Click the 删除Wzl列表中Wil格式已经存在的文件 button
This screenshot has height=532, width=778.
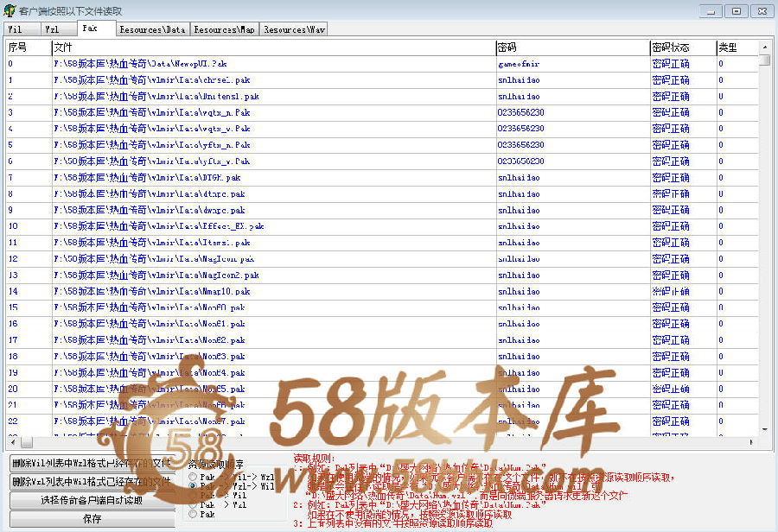(x=92, y=482)
